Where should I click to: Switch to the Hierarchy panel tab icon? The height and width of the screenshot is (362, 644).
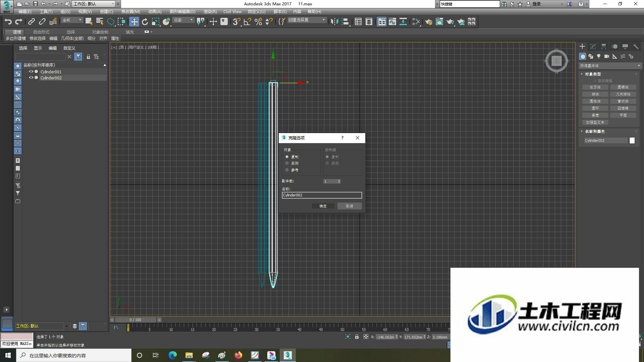604,47
